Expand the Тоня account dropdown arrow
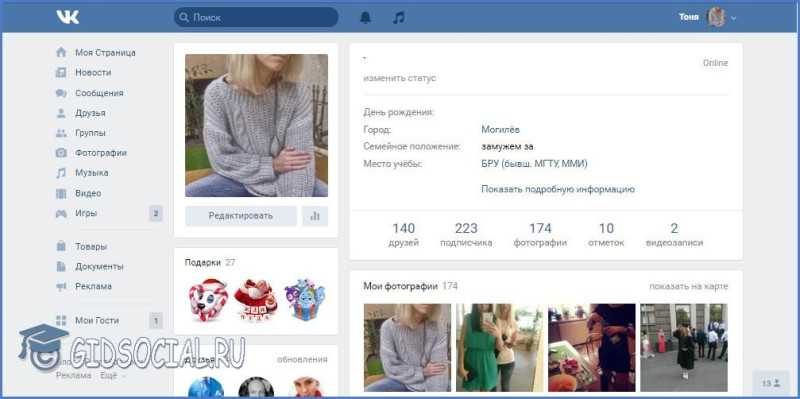 [x=734, y=18]
